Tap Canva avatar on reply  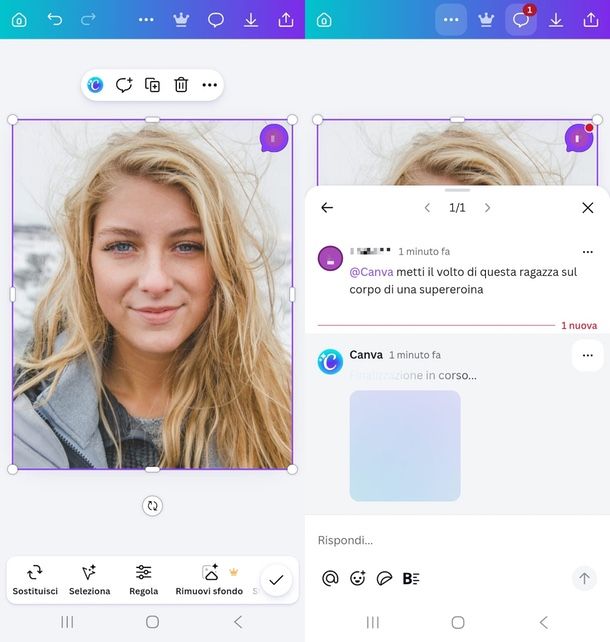tap(330, 362)
